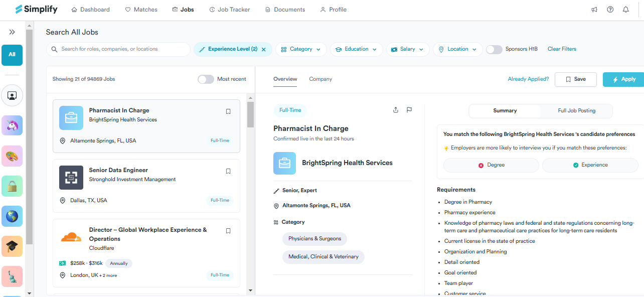This screenshot has width=644, height=297.
Task: Click the Annually salary badge
Action: [119, 263]
